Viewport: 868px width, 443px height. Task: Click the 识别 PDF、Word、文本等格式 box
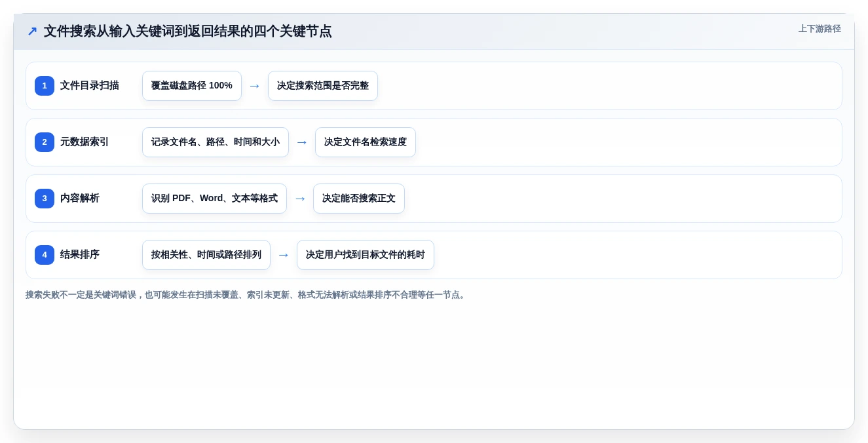point(214,199)
